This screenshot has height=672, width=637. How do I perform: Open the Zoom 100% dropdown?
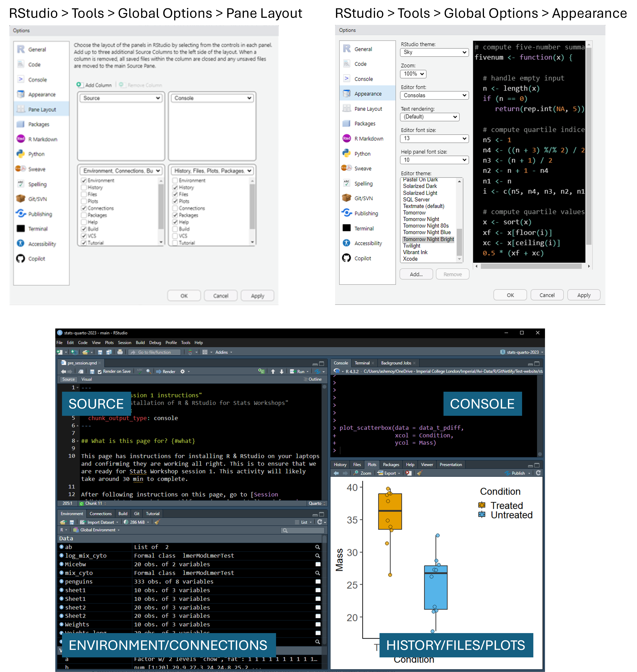(413, 74)
